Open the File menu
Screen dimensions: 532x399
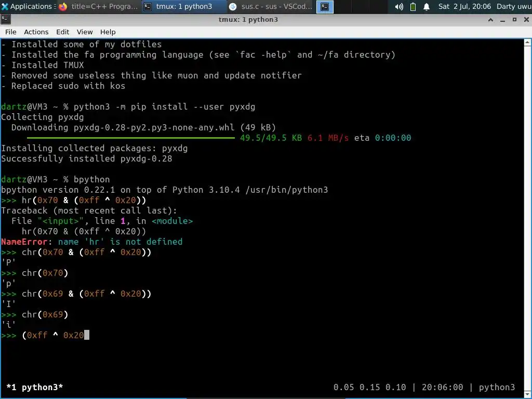tap(10, 32)
